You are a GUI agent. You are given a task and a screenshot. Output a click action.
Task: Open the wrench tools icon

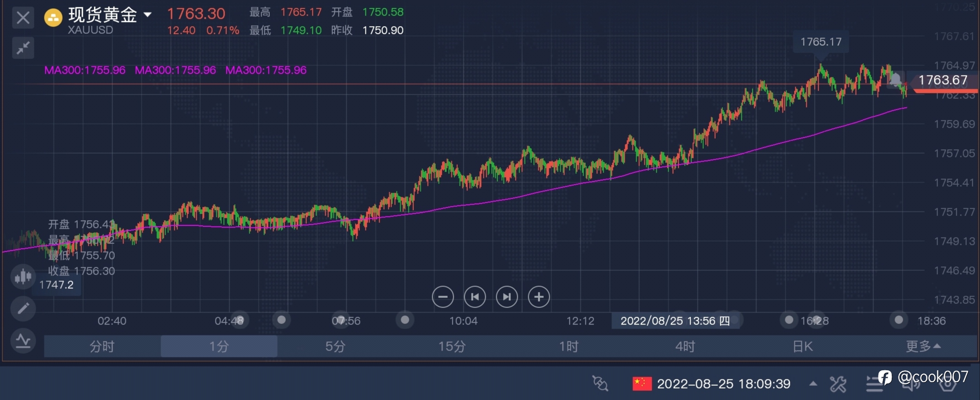(x=838, y=384)
